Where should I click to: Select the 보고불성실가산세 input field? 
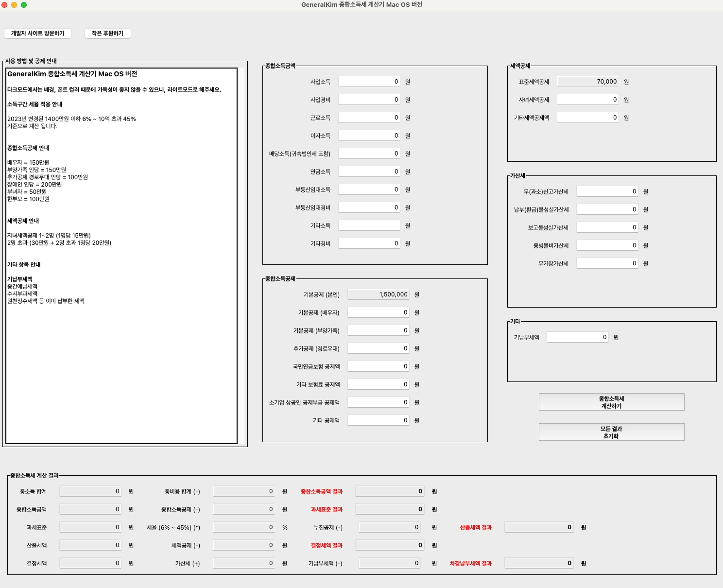(607, 227)
